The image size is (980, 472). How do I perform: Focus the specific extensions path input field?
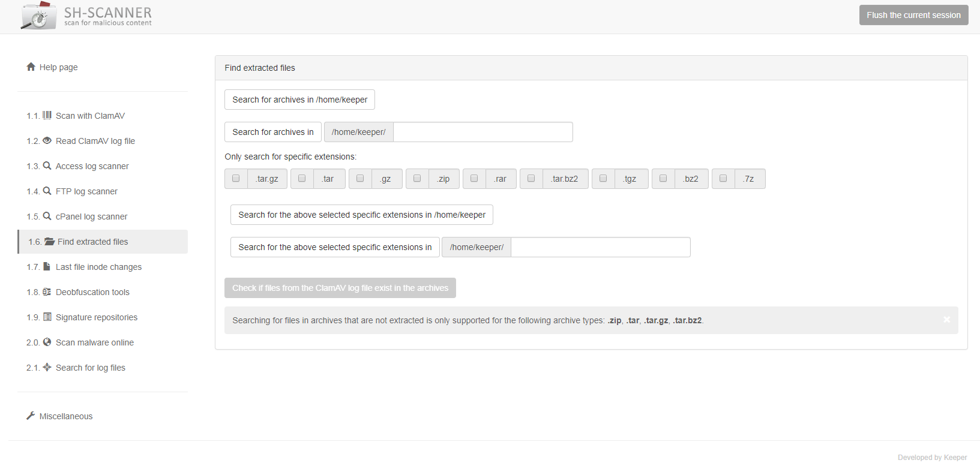601,247
